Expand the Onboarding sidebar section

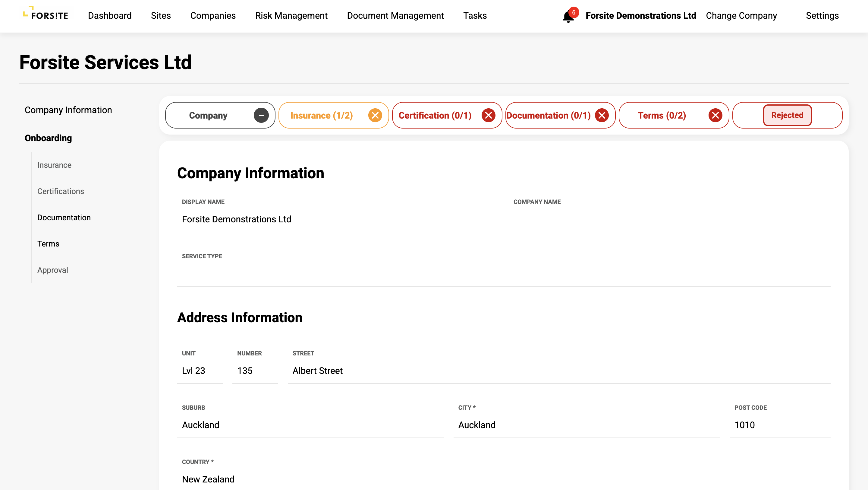click(48, 138)
